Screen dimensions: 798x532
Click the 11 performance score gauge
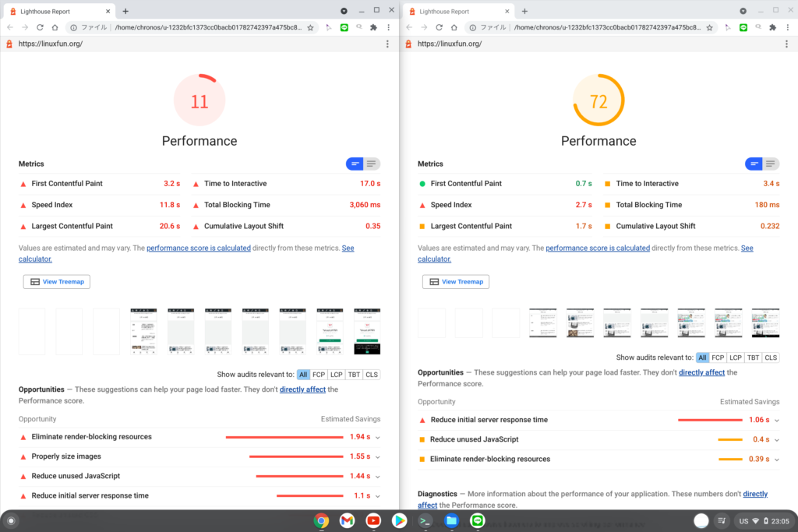tap(199, 100)
